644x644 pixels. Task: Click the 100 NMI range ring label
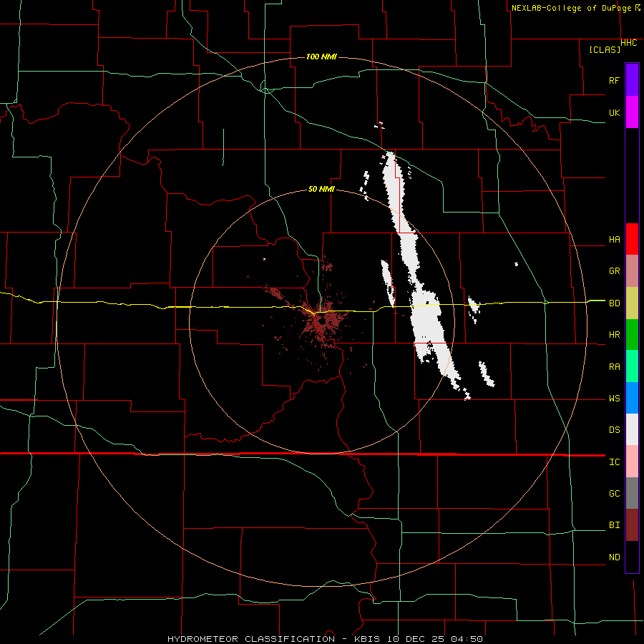click(x=321, y=57)
